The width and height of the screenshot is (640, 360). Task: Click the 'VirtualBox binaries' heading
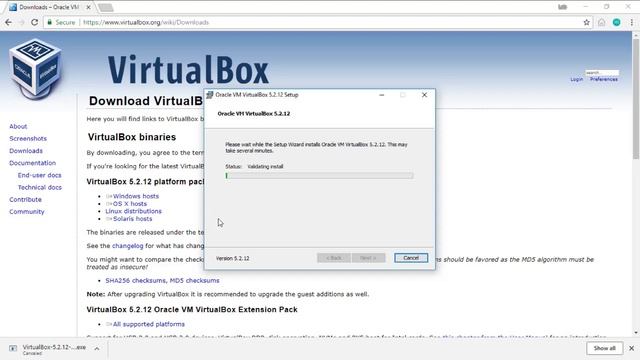coord(131,137)
